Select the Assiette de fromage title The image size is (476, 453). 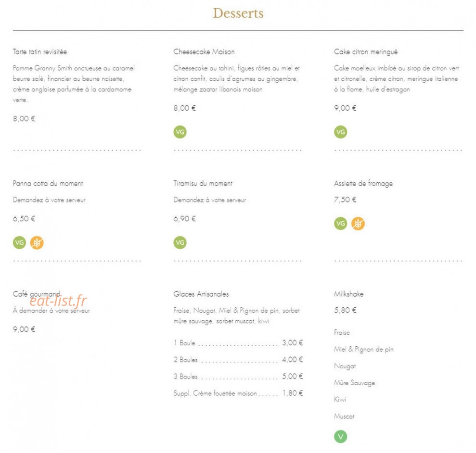(x=363, y=184)
